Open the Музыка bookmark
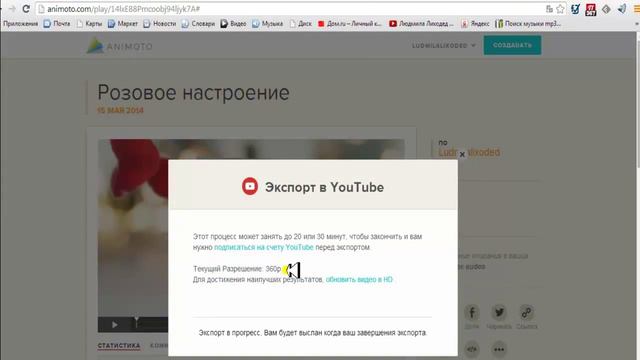 coord(267,24)
